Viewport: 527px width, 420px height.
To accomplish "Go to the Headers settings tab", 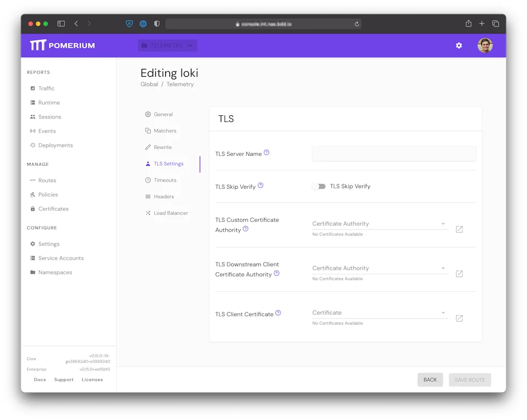I will (164, 197).
